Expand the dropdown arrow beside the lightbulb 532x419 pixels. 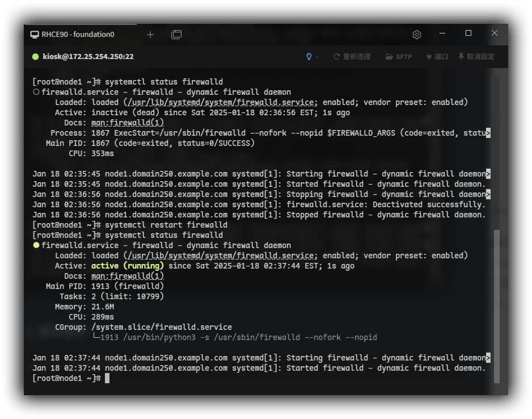pyautogui.click(x=317, y=57)
